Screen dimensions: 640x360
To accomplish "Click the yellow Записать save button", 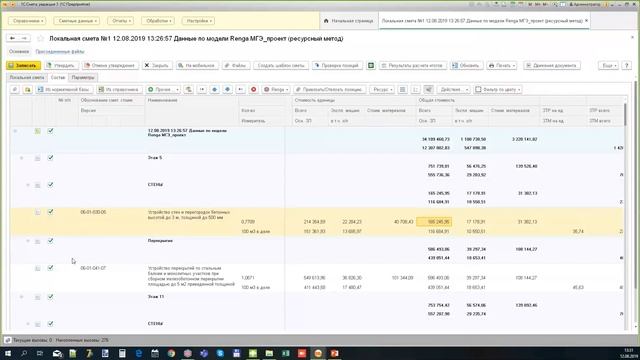I will (24, 65).
